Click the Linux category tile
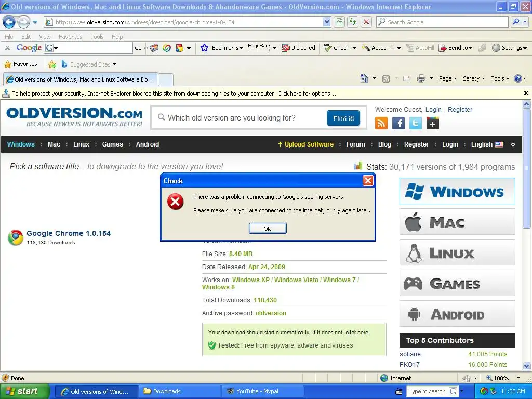The height and width of the screenshot is (399, 532). pyautogui.click(x=457, y=252)
